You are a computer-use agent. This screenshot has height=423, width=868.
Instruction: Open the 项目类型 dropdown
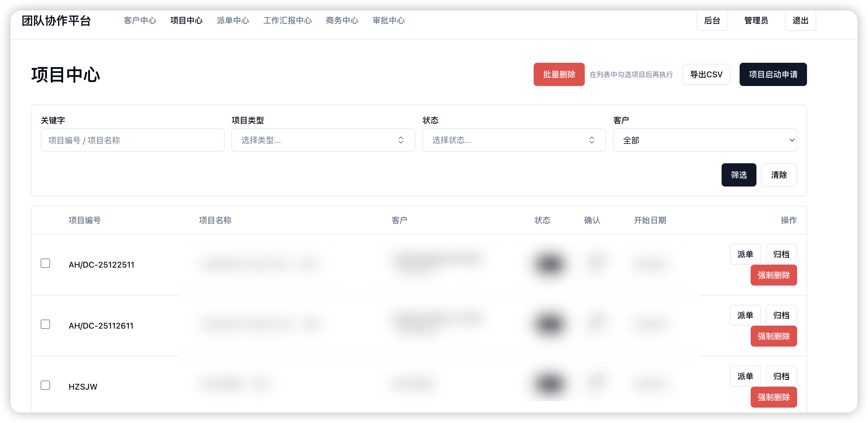click(323, 140)
